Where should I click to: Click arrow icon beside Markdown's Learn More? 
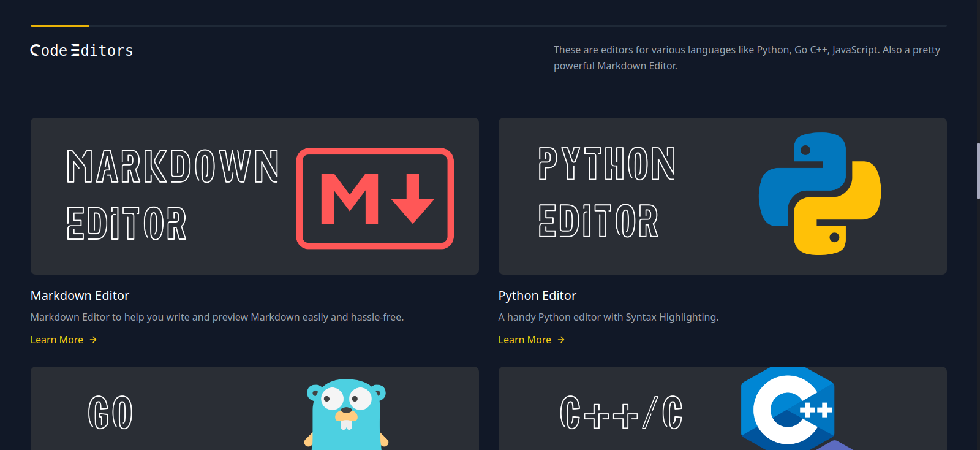[x=93, y=340]
